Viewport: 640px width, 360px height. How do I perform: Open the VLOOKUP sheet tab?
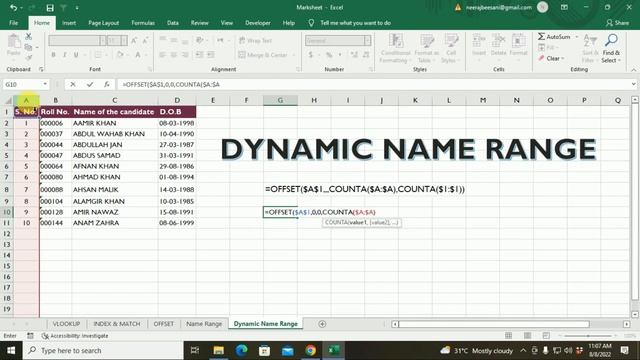66,324
